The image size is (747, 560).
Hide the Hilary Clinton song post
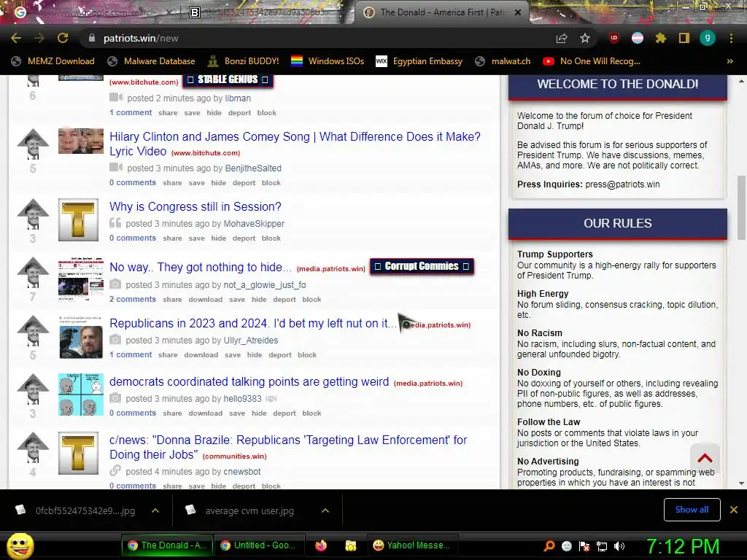point(219,183)
